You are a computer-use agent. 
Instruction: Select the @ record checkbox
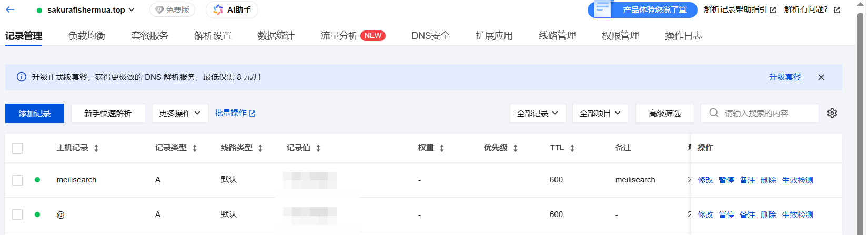[x=17, y=214]
